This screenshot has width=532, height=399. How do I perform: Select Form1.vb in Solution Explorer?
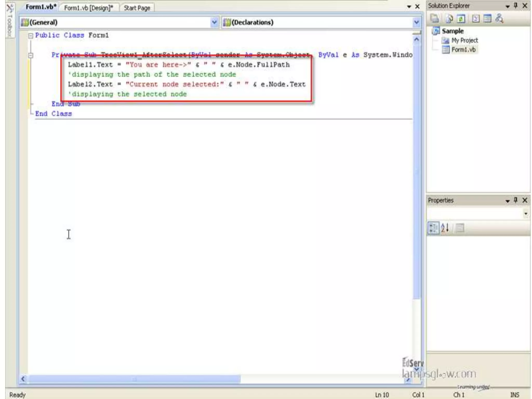463,49
